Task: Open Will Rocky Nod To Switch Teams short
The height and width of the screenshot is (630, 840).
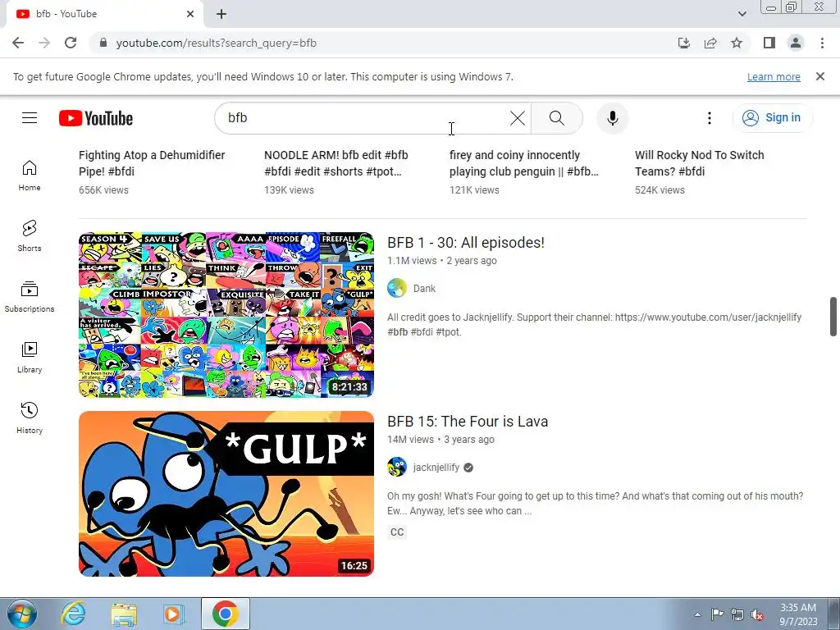Action: click(699, 163)
